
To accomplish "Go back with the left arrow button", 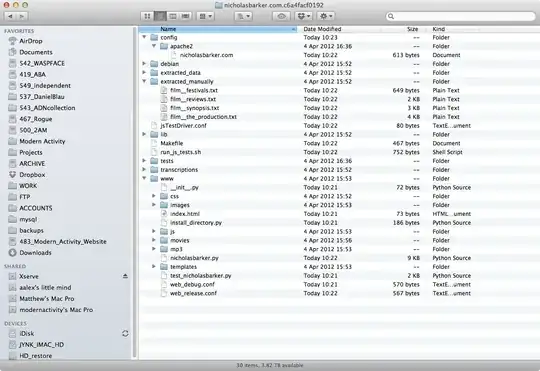I will coord(10,16).
